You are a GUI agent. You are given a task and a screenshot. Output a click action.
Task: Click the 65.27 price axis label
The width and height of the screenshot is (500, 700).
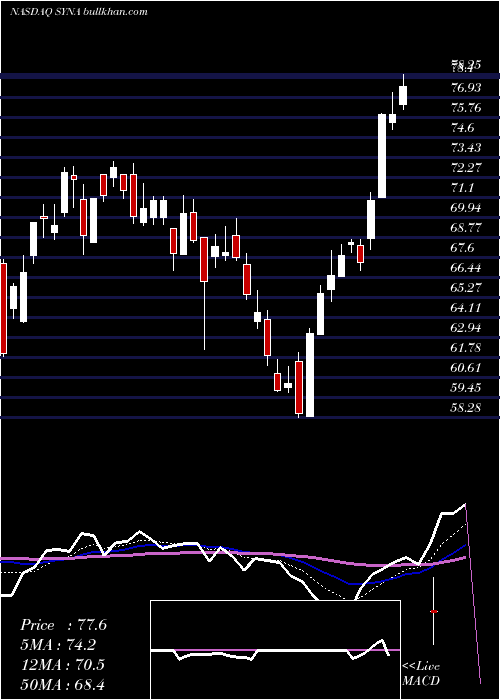click(466, 288)
